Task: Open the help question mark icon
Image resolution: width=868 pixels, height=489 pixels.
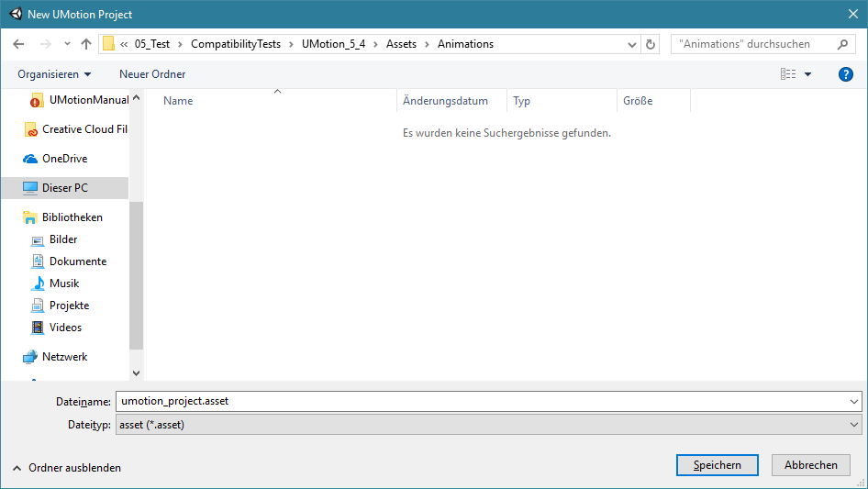Action: point(846,74)
